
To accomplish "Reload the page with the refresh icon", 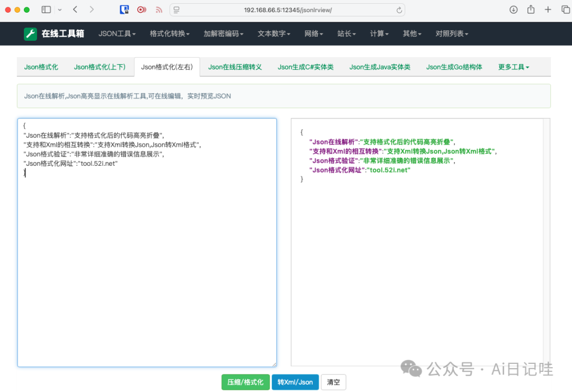I will [399, 10].
